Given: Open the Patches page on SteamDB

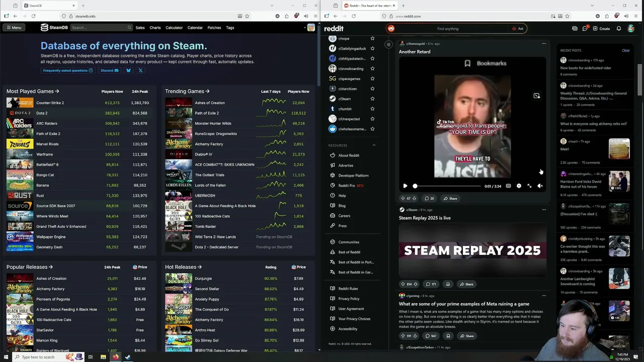Looking at the screenshot, I should click(214, 28).
